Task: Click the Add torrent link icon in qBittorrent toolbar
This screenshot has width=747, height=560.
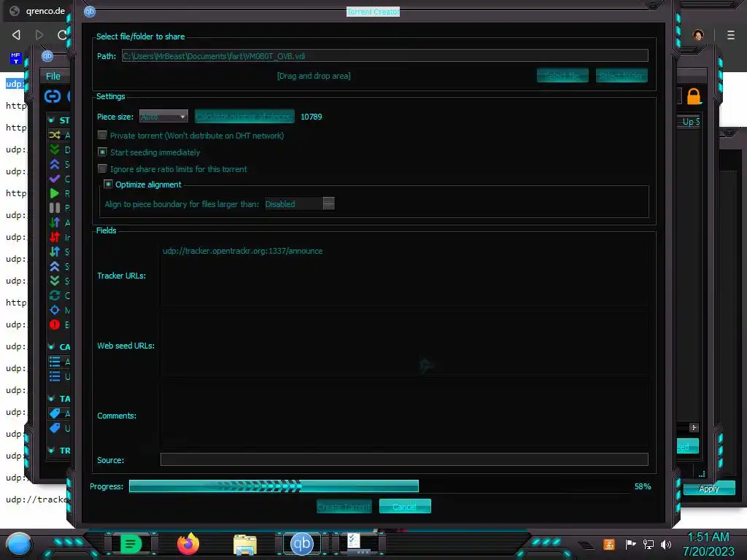Action: 53,97
